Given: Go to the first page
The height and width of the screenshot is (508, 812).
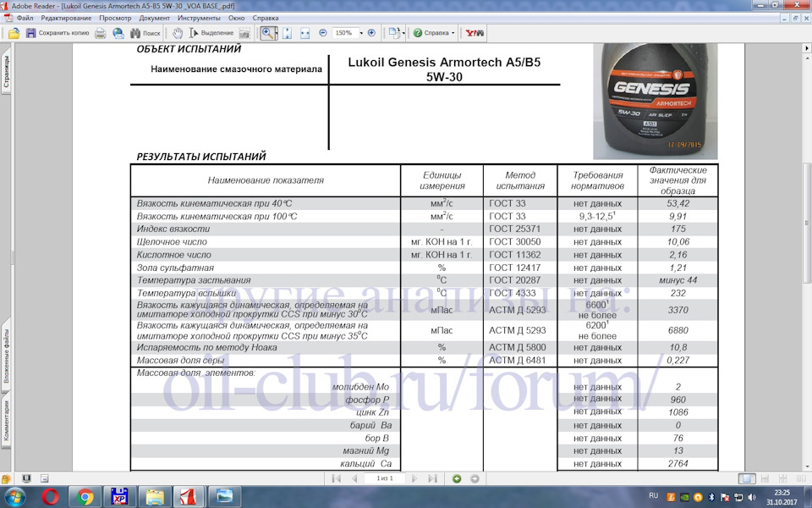Looking at the screenshot, I should (336, 478).
